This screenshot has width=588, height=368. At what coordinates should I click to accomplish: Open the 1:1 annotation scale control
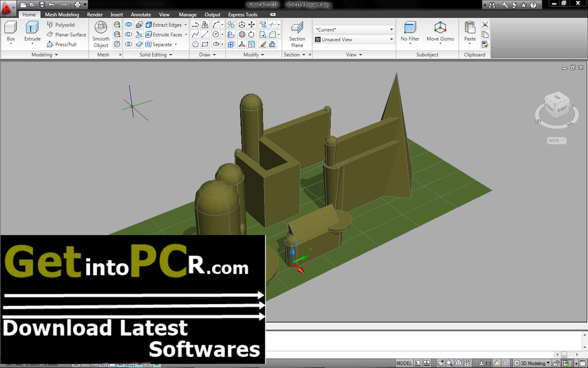(x=485, y=363)
